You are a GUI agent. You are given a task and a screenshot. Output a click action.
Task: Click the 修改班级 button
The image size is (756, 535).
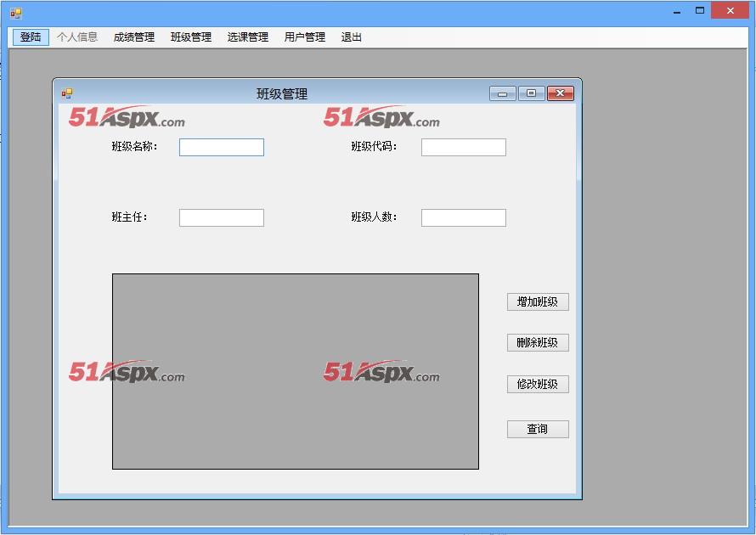tap(538, 384)
